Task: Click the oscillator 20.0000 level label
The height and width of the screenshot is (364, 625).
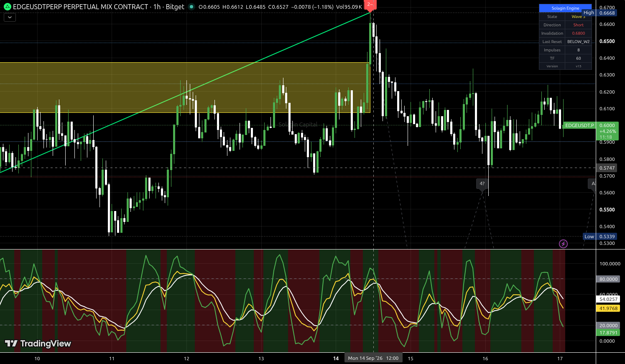Action: (608, 326)
